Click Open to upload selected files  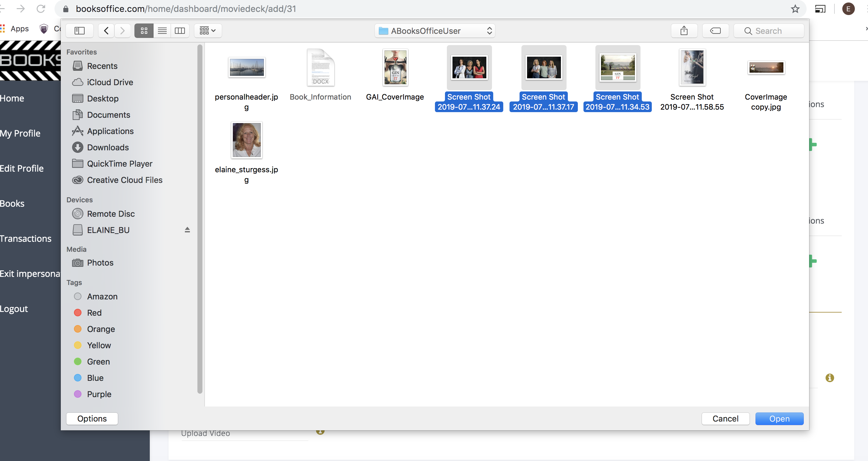(x=779, y=419)
